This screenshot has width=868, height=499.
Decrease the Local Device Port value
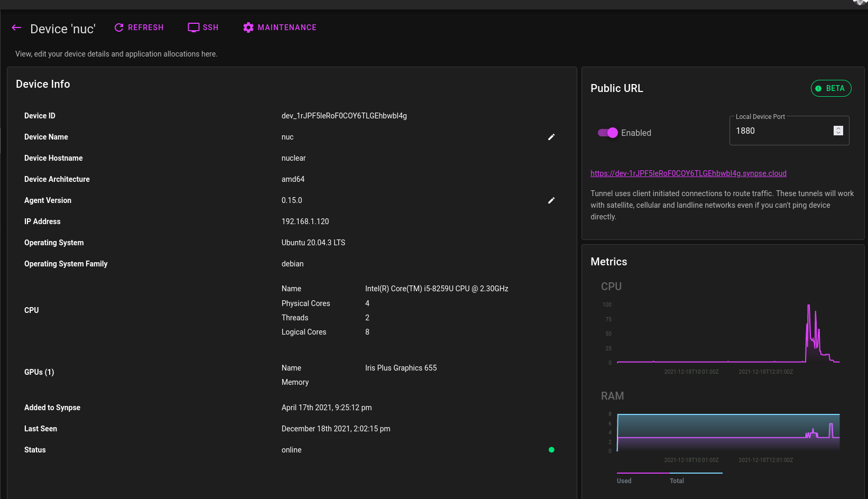point(838,133)
